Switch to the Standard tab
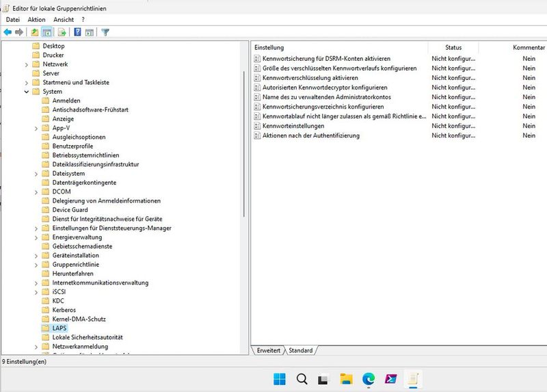 301,350
